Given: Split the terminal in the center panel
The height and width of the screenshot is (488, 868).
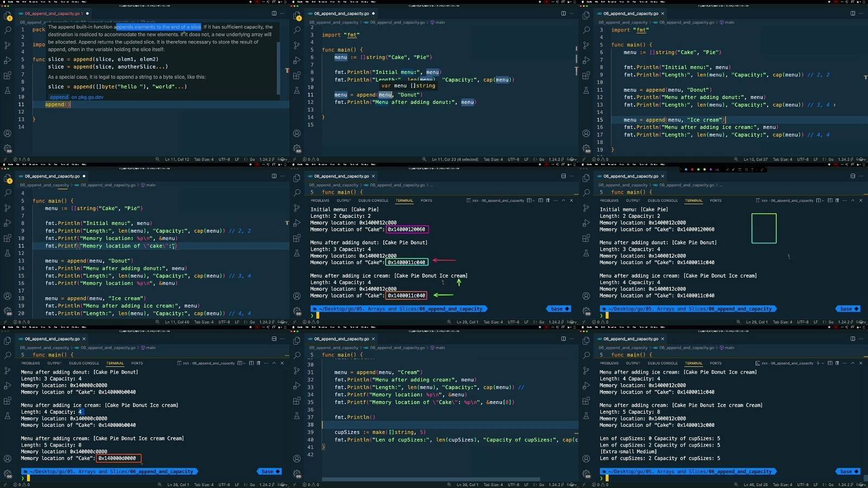Looking at the screenshot, I should (540, 200).
